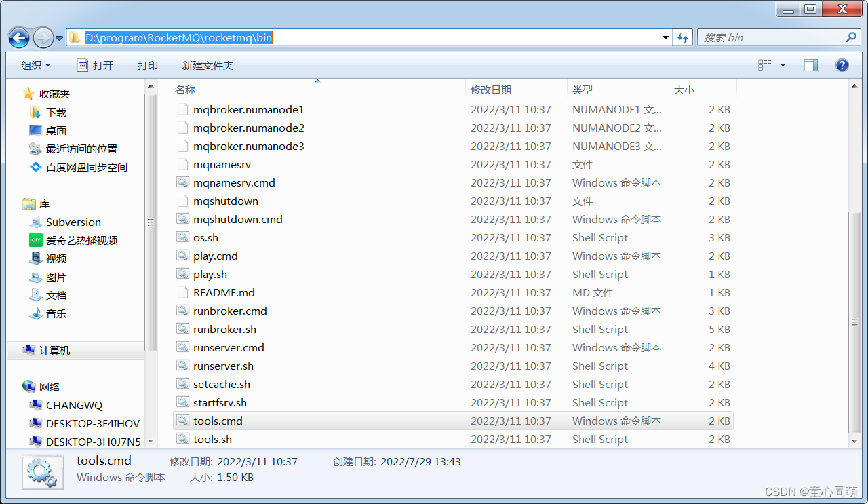Open 图片 library
The height and width of the screenshot is (504, 868).
point(56,277)
